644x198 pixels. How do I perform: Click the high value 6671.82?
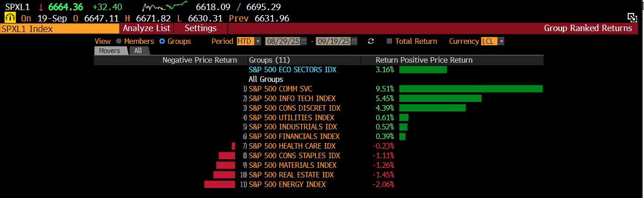point(154,18)
